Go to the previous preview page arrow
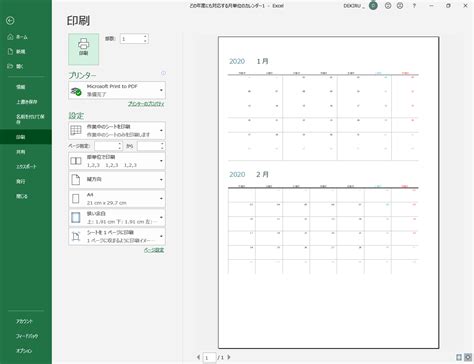 [198, 357]
